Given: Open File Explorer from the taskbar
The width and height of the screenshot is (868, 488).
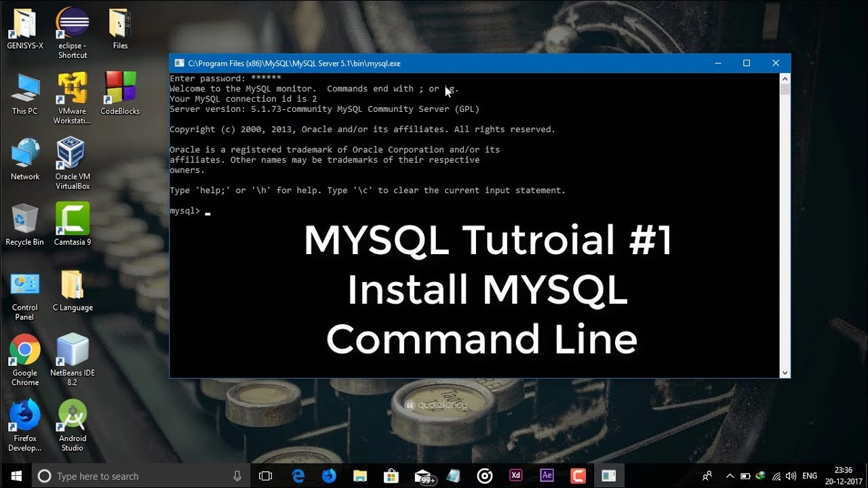Looking at the screenshot, I should [360, 476].
